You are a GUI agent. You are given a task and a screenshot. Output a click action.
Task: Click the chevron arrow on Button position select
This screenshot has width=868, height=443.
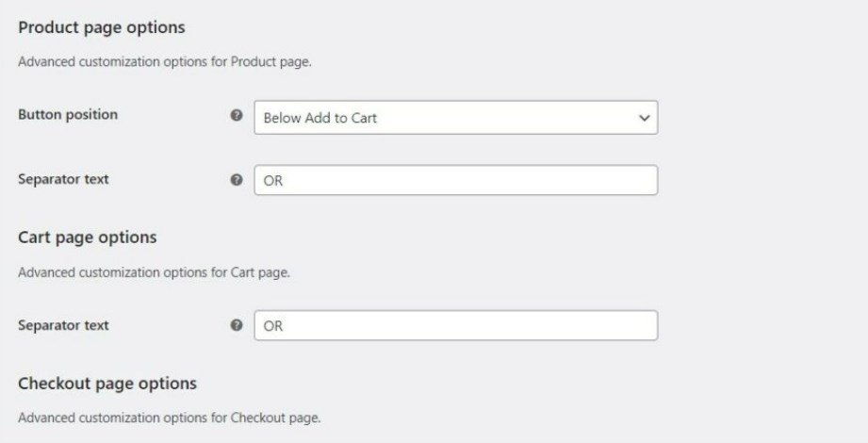click(x=644, y=118)
